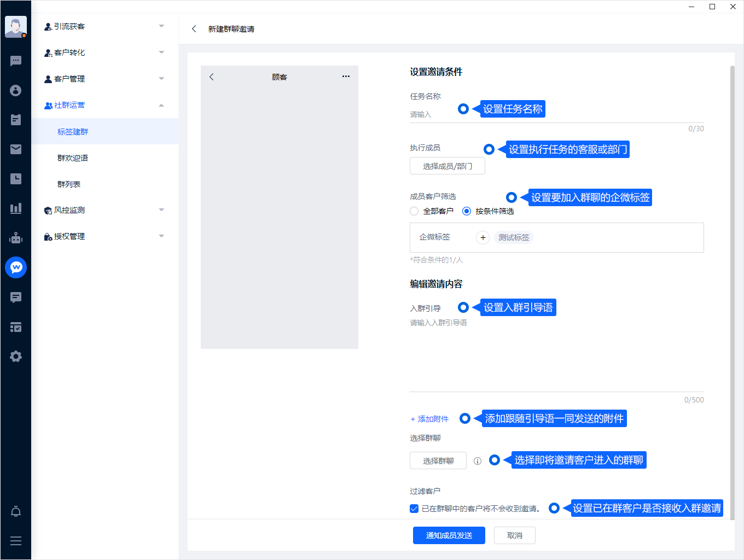Click the form's vertical scrollbar
This screenshot has width=744, height=560.
pyautogui.click(x=733, y=293)
